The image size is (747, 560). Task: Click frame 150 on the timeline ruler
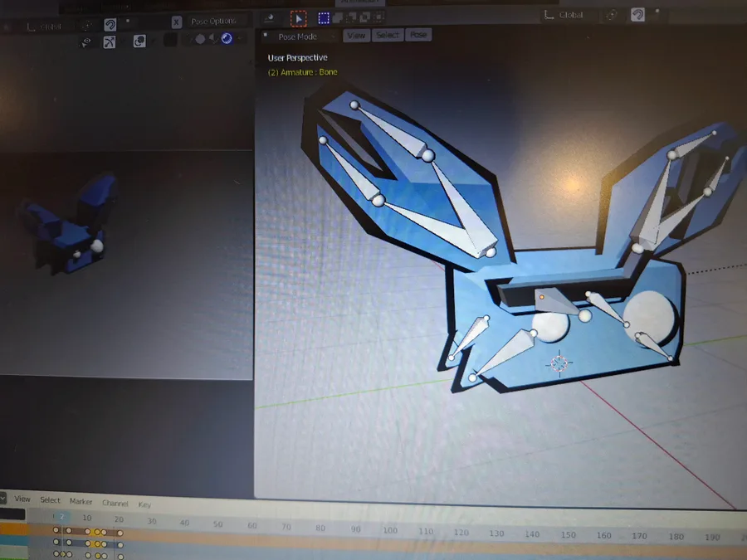pyautogui.click(x=568, y=535)
